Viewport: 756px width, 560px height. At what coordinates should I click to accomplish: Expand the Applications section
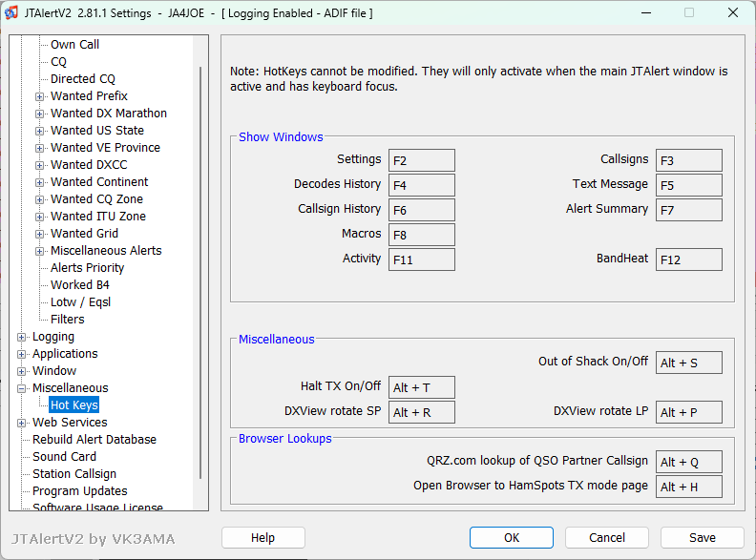click(21, 354)
